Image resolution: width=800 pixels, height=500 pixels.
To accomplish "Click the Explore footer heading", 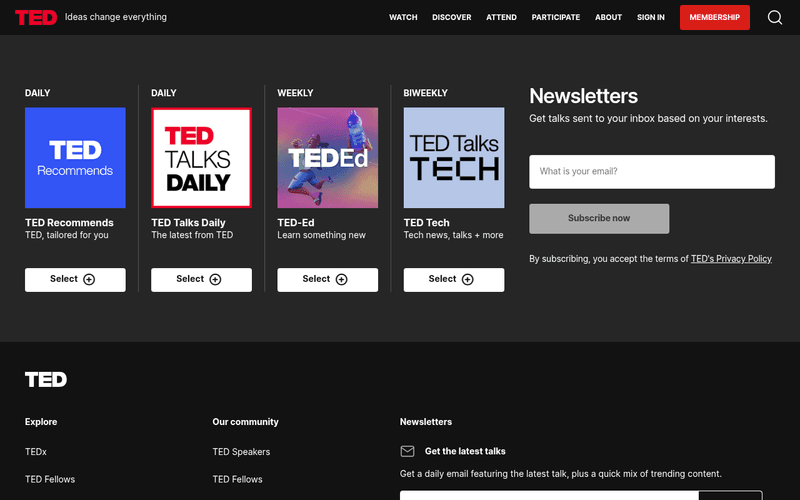I will coord(41,422).
